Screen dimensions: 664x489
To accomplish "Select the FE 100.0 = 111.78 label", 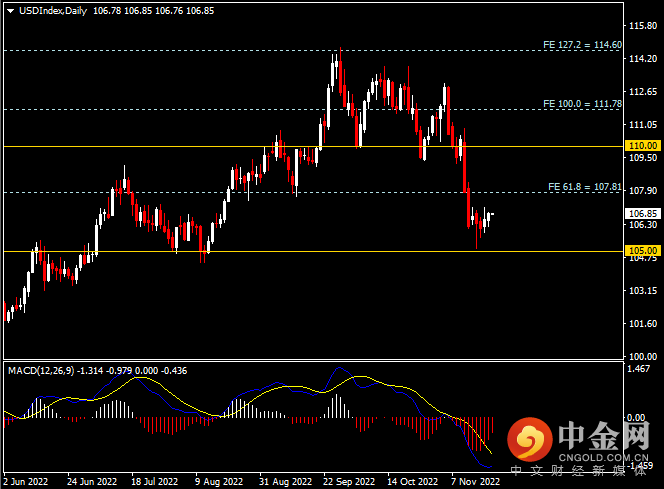I will pyautogui.click(x=583, y=104).
